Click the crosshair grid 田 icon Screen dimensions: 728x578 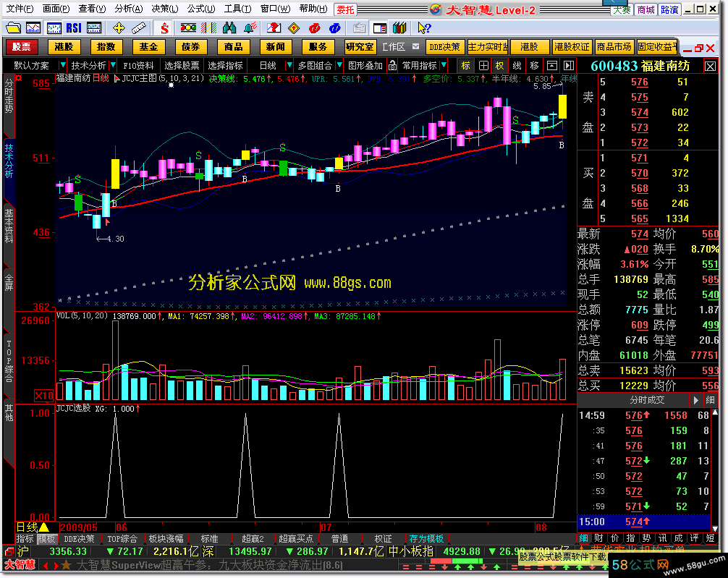(483, 65)
